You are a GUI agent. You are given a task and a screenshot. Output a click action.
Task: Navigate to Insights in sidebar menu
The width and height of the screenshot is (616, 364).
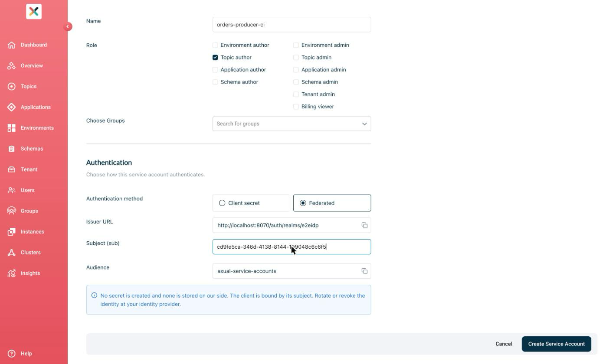[30, 273]
